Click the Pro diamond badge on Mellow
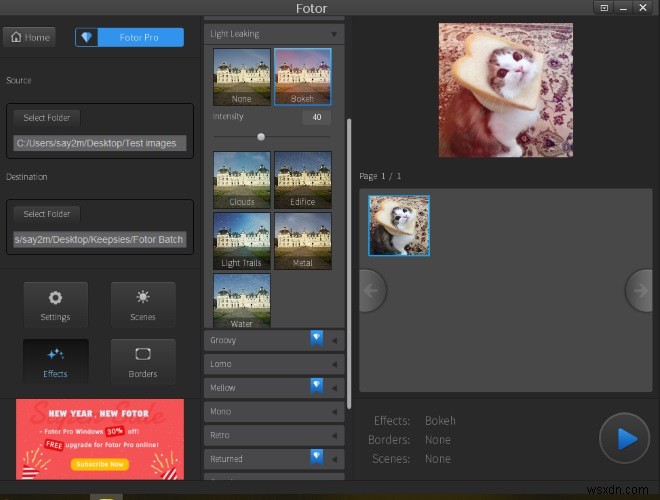Screen dimensions: 660x500 point(317,385)
